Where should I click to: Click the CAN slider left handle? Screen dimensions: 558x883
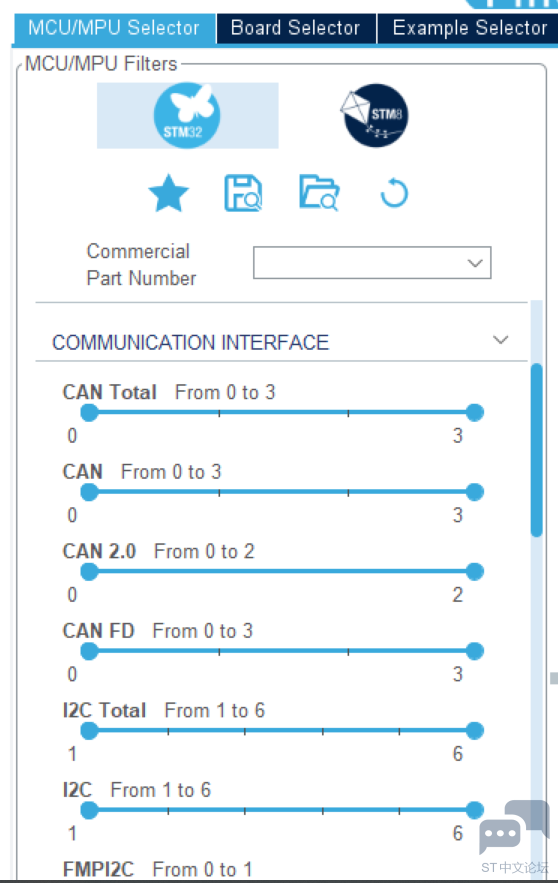pos(89,492)
